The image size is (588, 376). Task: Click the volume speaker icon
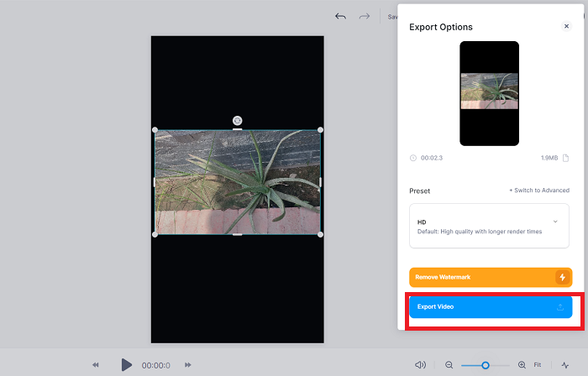(x=420, y=365)
